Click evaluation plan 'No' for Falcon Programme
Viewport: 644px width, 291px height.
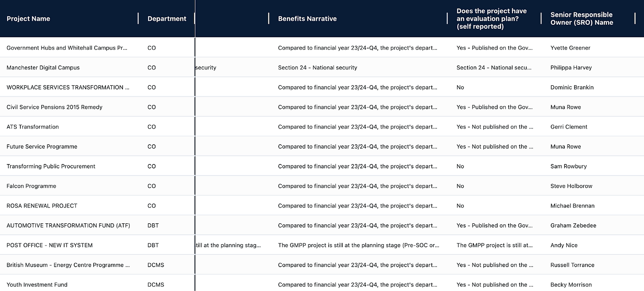point(460,186)
